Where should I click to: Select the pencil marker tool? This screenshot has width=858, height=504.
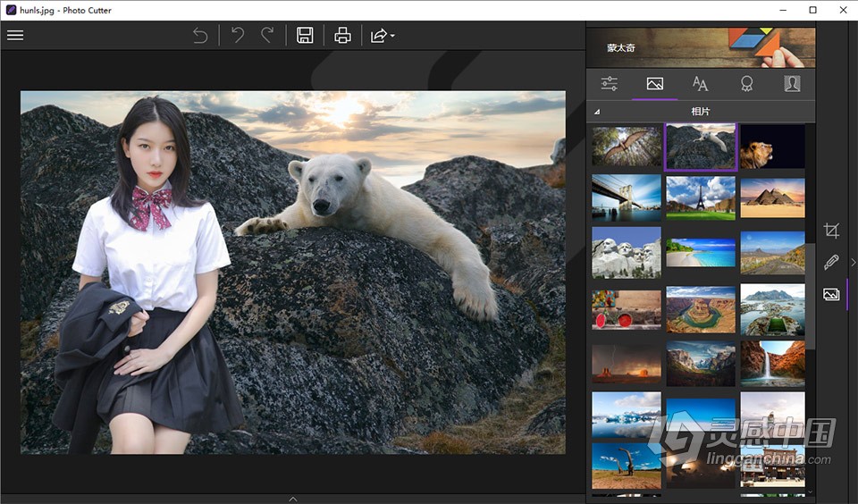pyautogui.click(x=831, y=262)
